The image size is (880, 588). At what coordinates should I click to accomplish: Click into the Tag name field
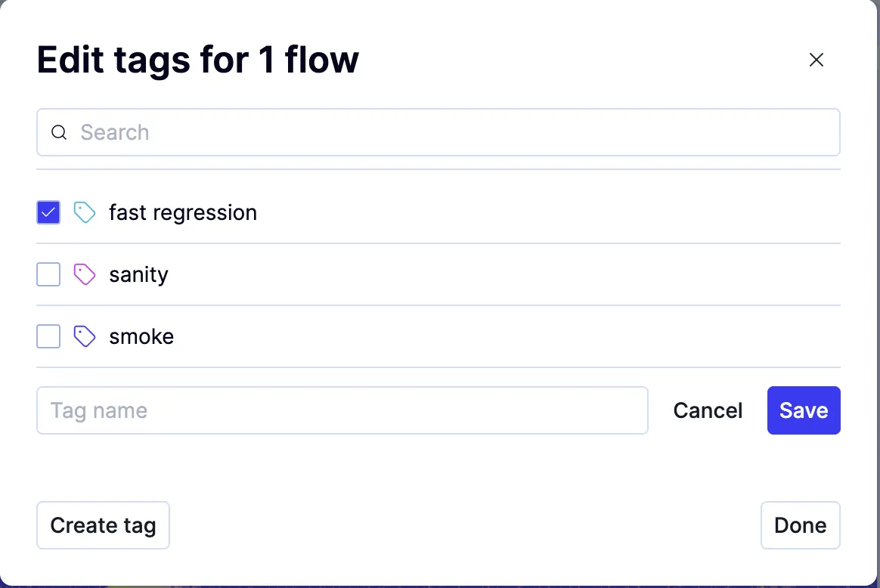pos(342,410)
